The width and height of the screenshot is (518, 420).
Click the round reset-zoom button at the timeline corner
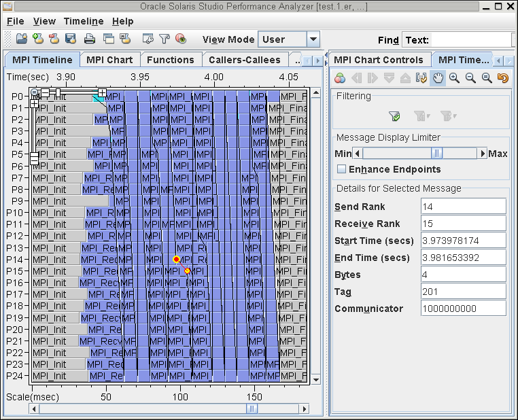click(35, 92)
